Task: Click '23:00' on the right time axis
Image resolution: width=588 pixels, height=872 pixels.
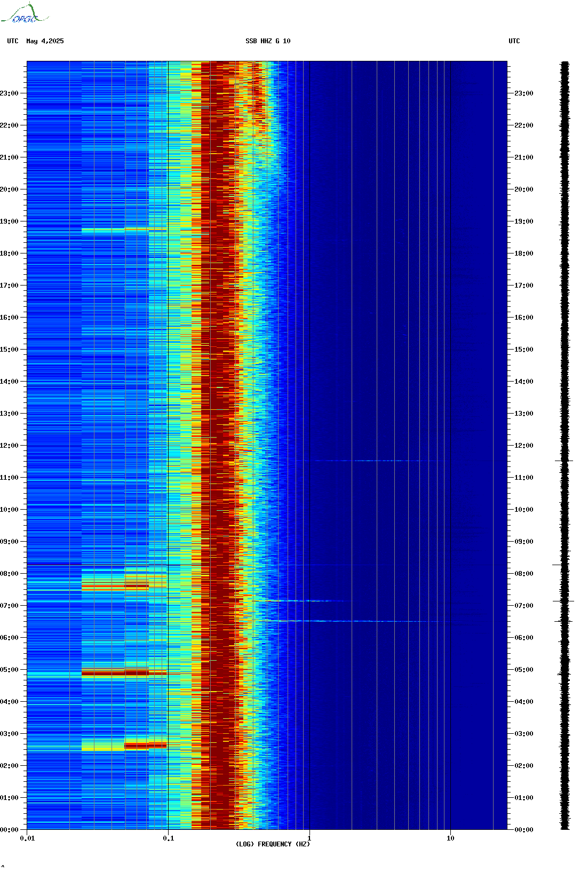Action: coord(523,93)
